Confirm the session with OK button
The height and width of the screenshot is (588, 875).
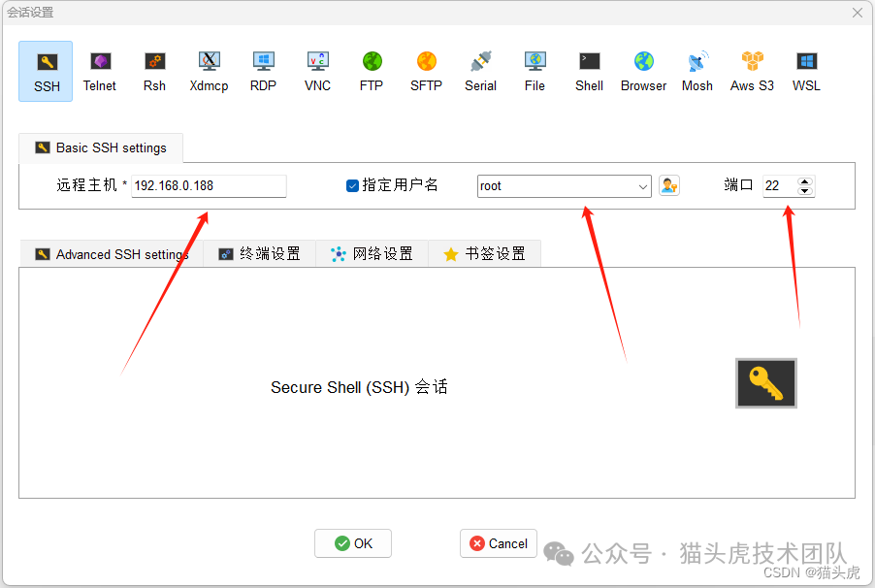(x=353, y=543)
